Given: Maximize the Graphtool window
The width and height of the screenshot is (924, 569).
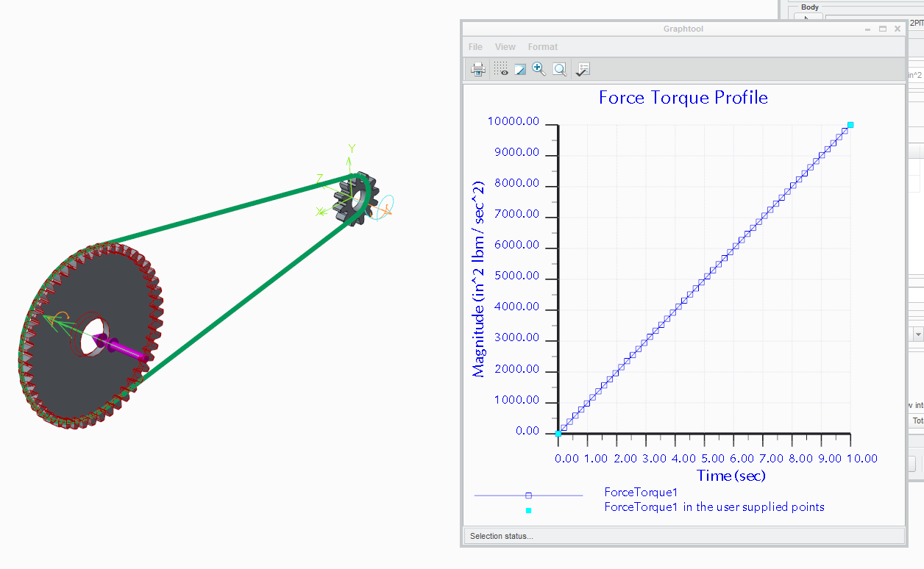Looking at the screenshot, I should 883,29.
